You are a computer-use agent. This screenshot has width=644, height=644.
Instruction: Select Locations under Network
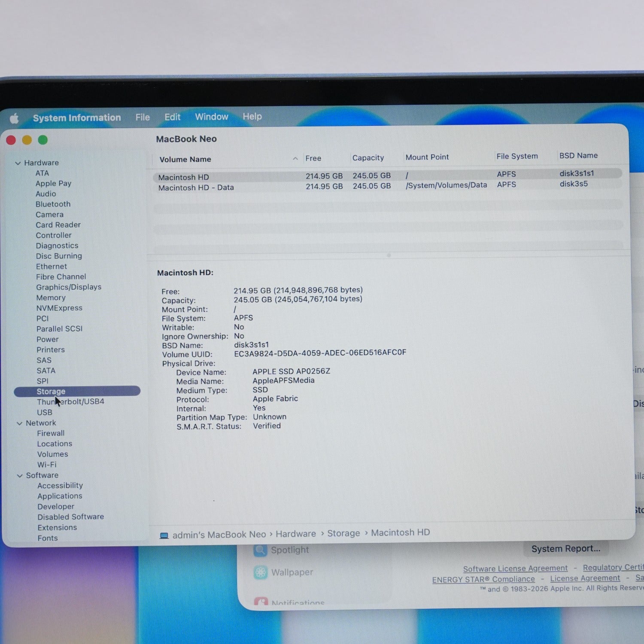[x=55, y=444]
